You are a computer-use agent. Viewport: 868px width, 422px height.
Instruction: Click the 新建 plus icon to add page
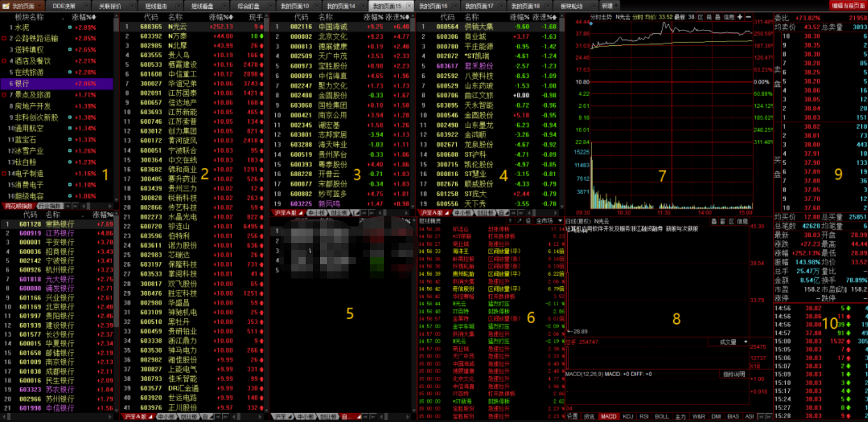point(616,5)
